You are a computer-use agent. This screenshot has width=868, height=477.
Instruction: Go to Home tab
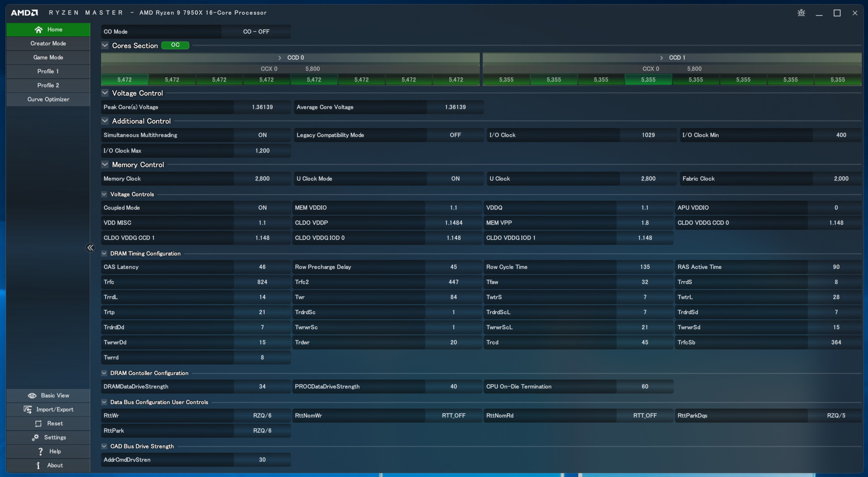point(48,30)
